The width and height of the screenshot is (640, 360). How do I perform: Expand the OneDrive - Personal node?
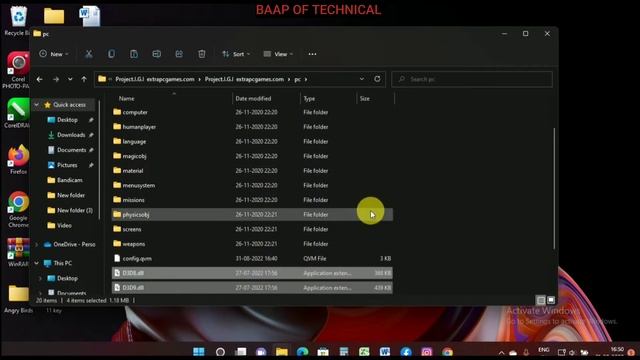[x=36, y=244]
